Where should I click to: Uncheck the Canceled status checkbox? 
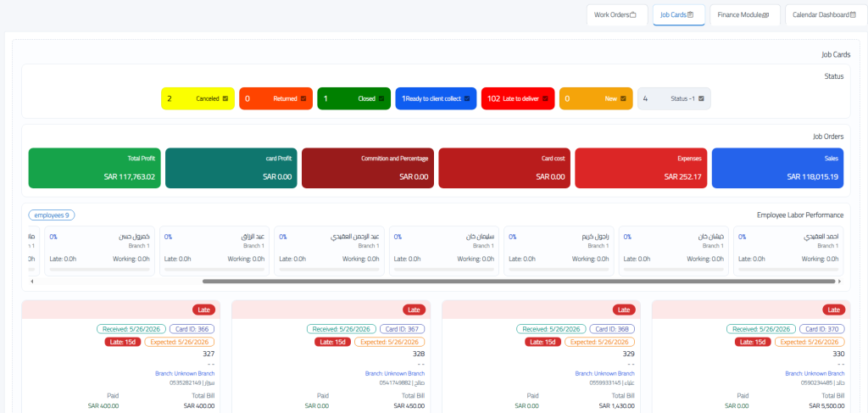coord(225,98)
